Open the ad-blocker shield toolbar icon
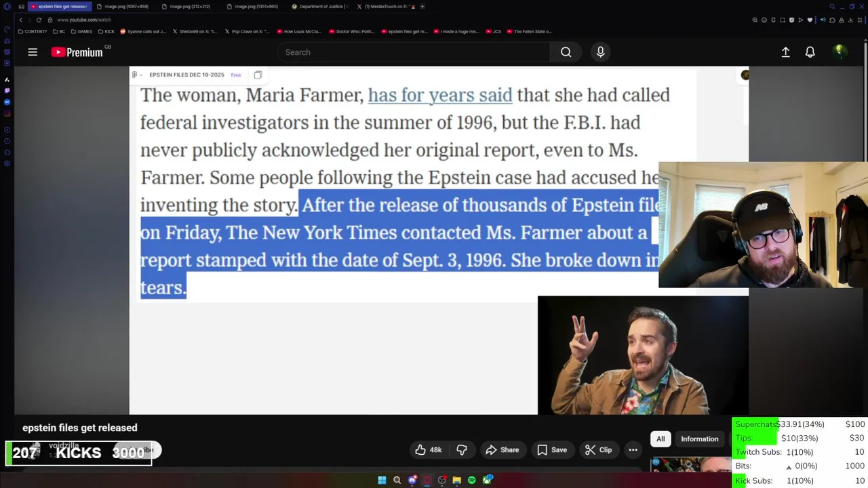The height and width of the screenshot is (488, 868). [791, 20]
